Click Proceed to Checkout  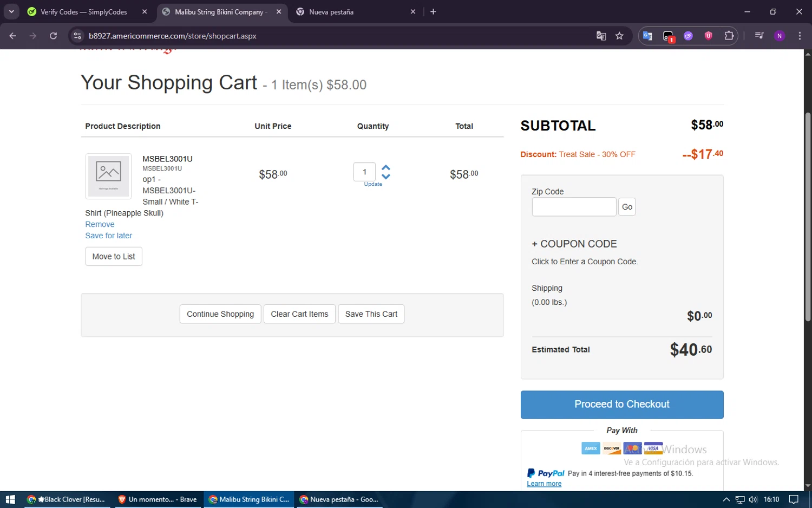click(622, 405)
